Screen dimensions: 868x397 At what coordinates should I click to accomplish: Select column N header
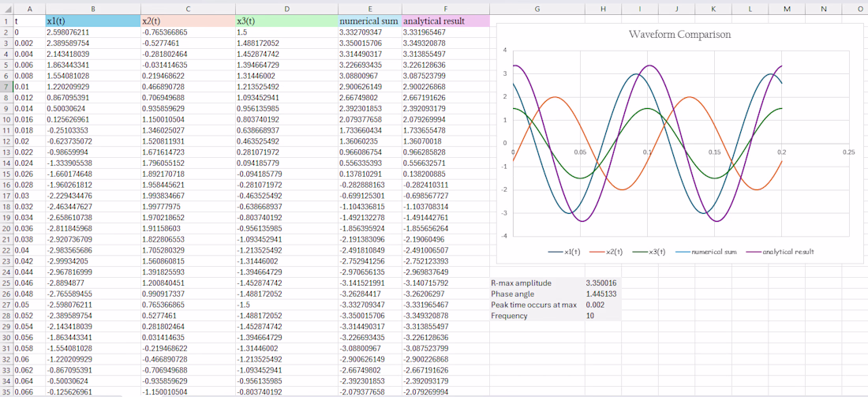pos(823,9)
